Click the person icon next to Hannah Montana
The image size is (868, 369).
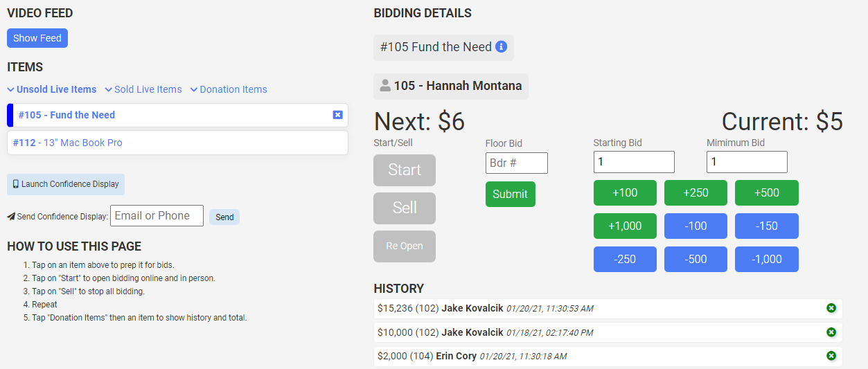pyautogui.click(x=385, y=86)
